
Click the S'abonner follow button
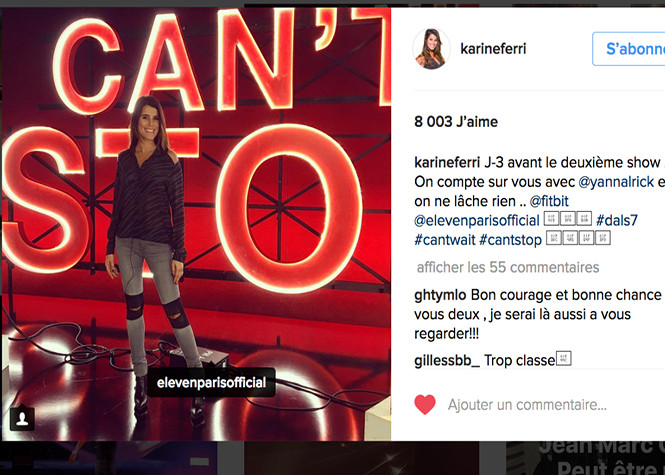pyautogui.click(x=629, y=49)
